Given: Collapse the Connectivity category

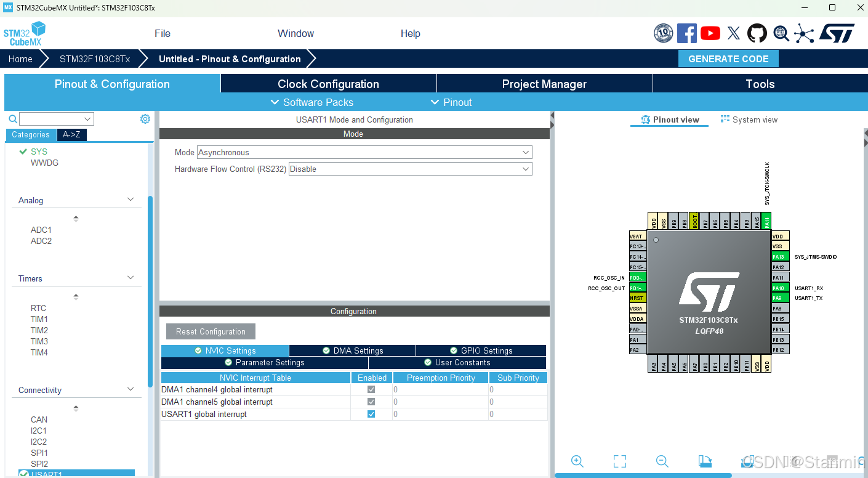Looking at the screenshot, I should 131,389.
